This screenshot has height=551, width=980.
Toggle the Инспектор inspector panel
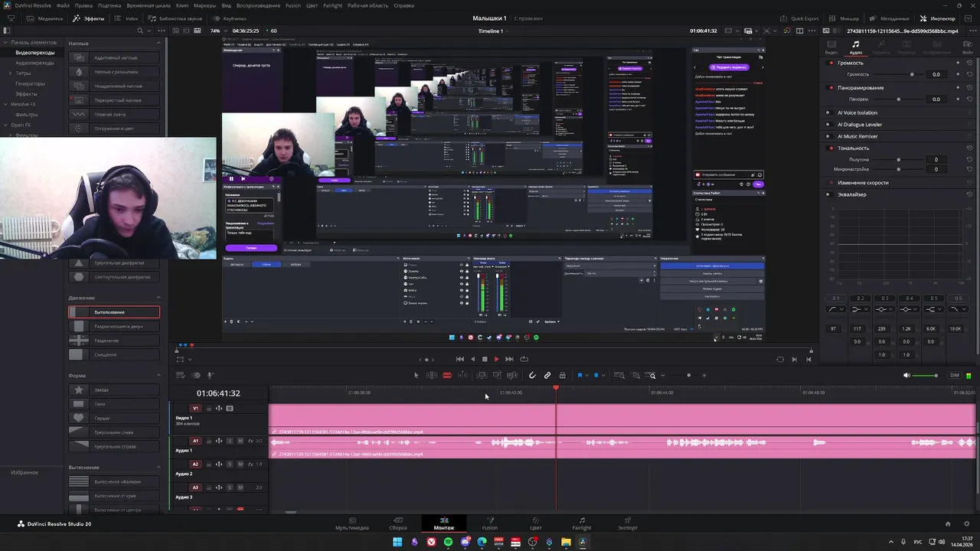(937, 18)
